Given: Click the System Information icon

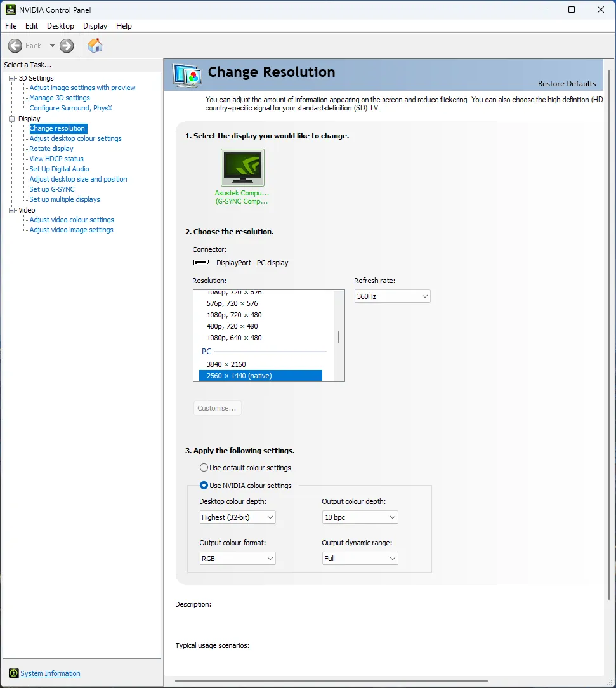Looking at the screenshot, I should 13,673.
